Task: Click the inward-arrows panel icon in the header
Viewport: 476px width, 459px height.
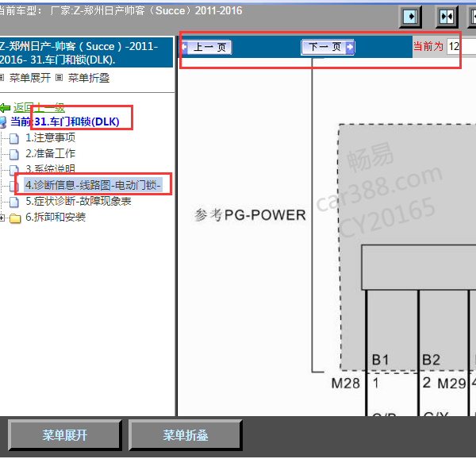Action: [x=447, y=17]
